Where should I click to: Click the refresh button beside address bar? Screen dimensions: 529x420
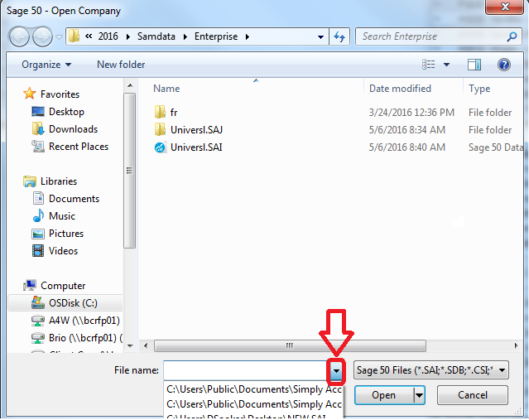339,36
